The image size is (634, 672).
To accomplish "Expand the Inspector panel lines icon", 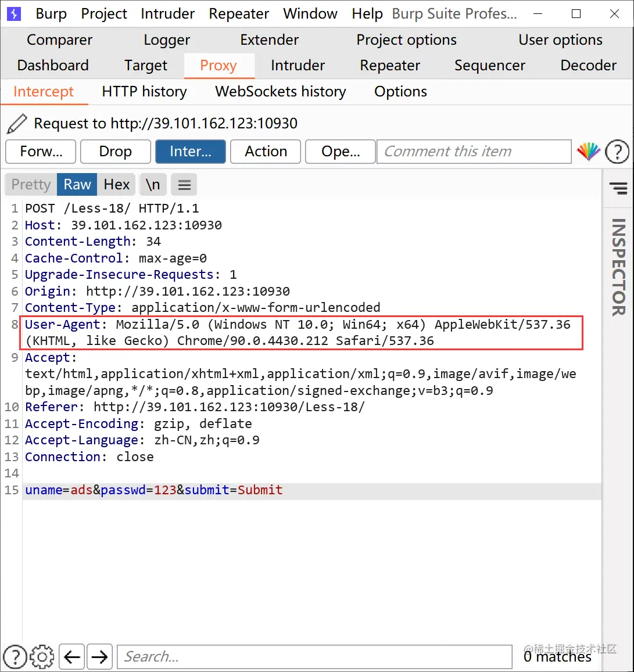I will point(618,188).
